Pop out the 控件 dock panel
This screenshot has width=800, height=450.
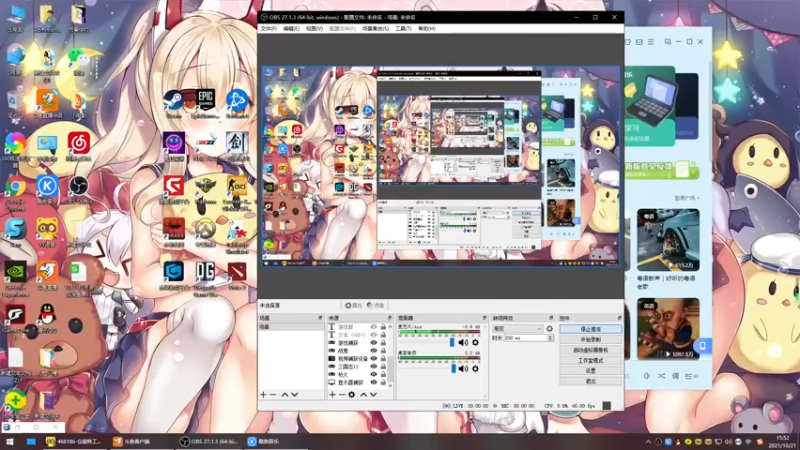[619, 318]
